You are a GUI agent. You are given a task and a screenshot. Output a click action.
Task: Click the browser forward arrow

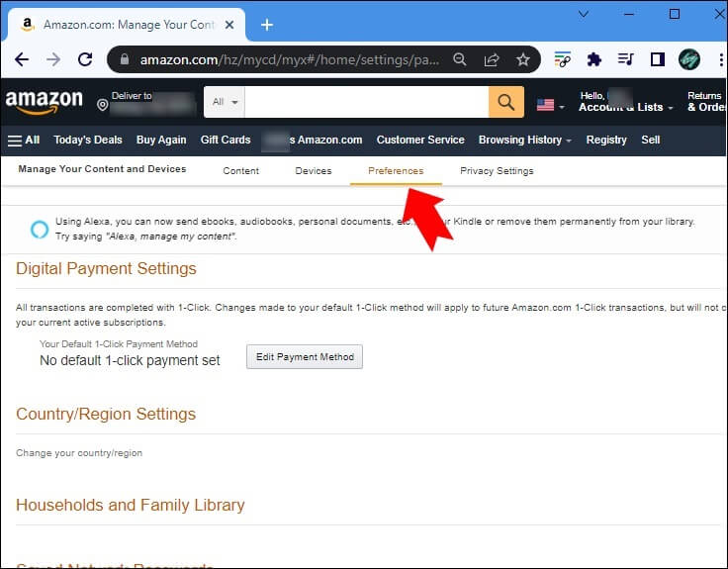click(53, 59)
